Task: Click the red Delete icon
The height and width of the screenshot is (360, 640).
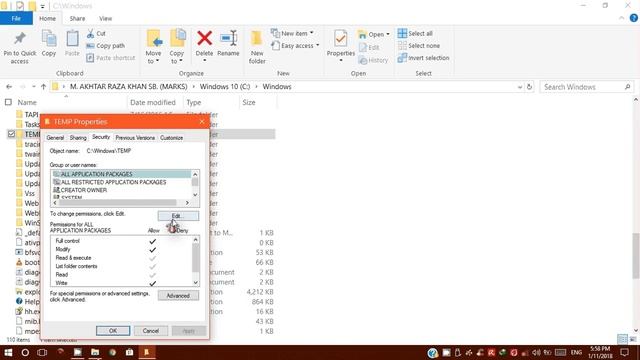Action: tap(204, 38)
